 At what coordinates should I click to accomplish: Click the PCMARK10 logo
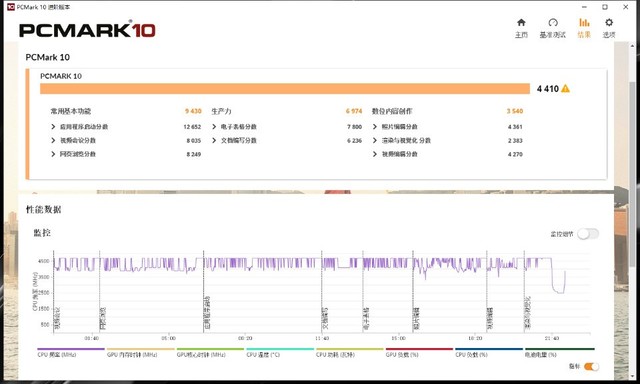(87, 29)
